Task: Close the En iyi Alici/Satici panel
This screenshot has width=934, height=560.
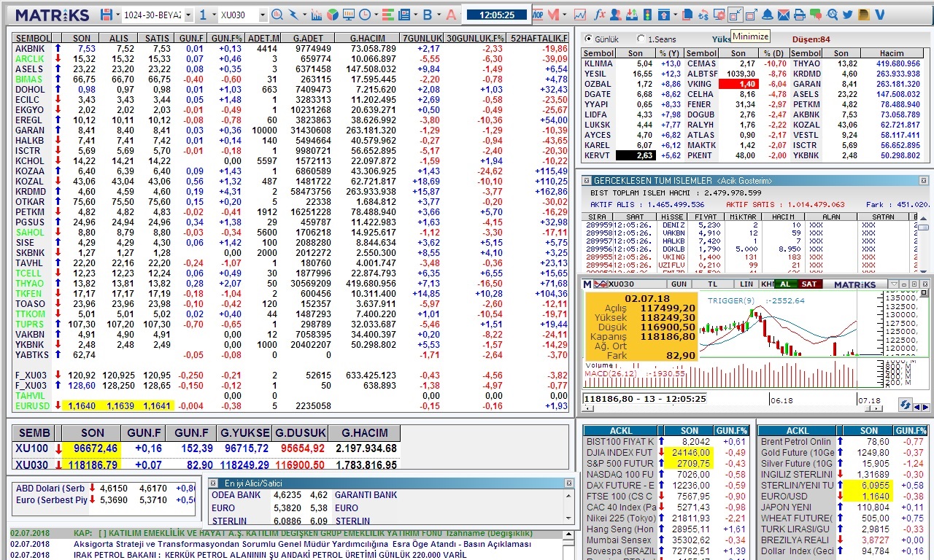Action: pos(568,483)
